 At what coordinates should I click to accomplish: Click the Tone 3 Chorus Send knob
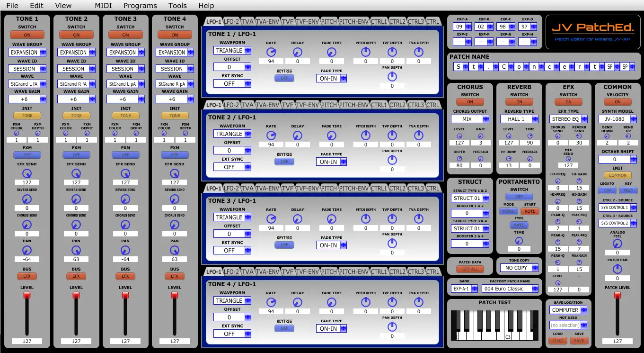tap(125, 224)
